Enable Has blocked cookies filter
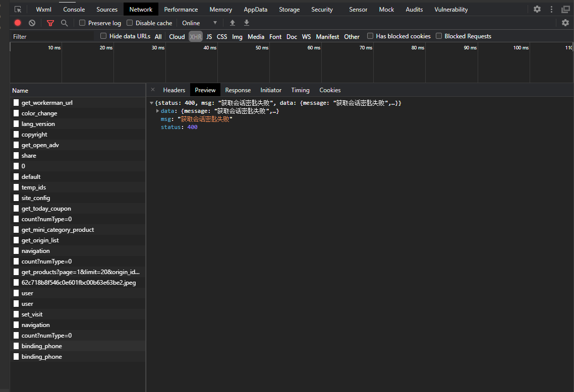This screenshot has width=574, height=392. point(370,36)
